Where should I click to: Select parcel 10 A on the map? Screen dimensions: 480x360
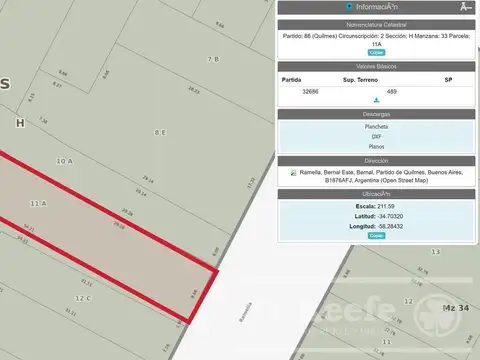64,161
